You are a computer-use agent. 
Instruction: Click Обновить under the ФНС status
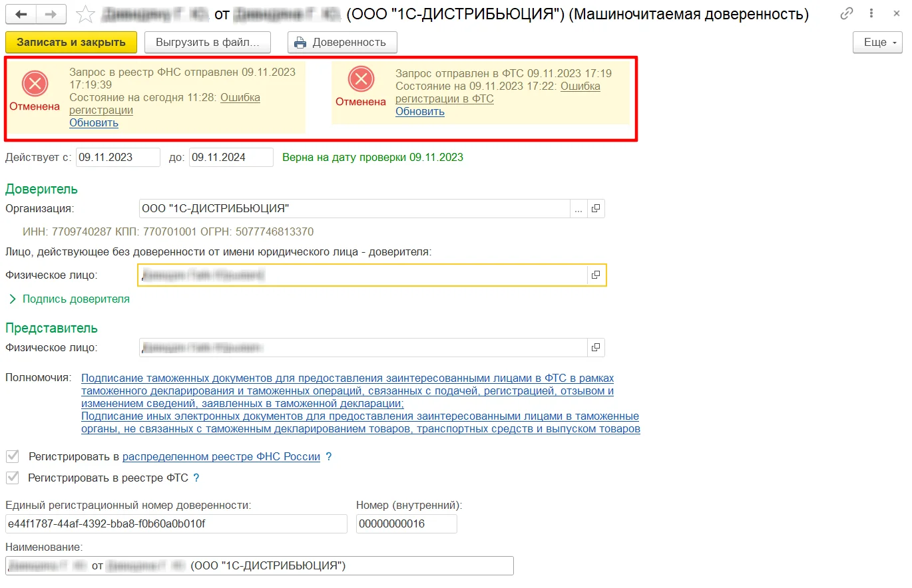pyautogui.click(x=94, y=123)
